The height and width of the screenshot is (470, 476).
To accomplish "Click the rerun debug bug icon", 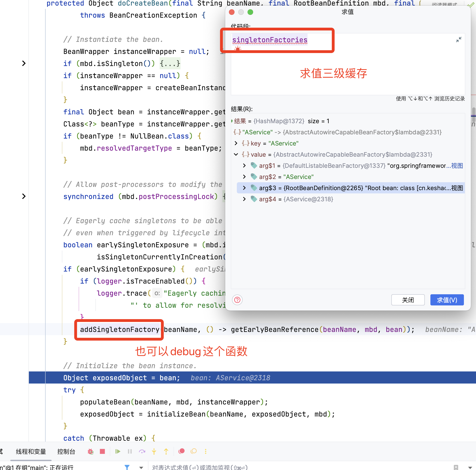I will [x=91, y=451].
